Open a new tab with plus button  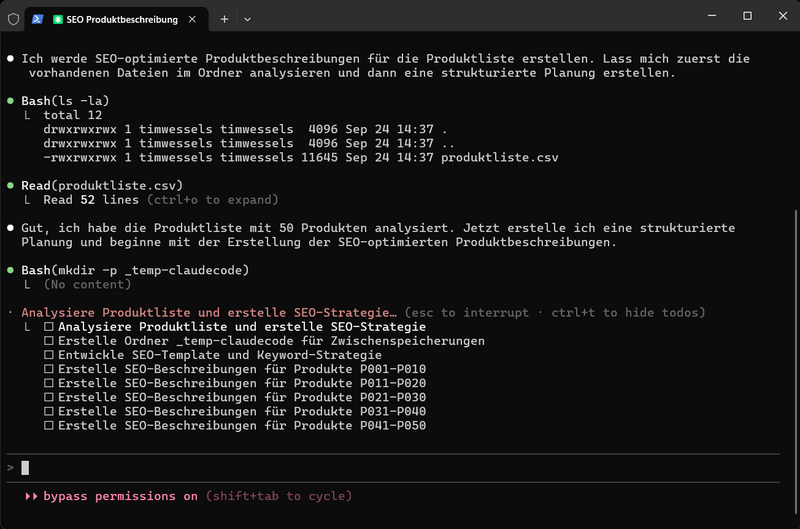click(224, 19)
